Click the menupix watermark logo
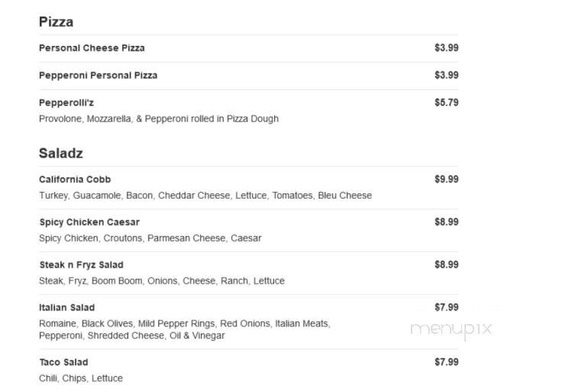Viewport: 588px width, 392px height. point(451,330)
